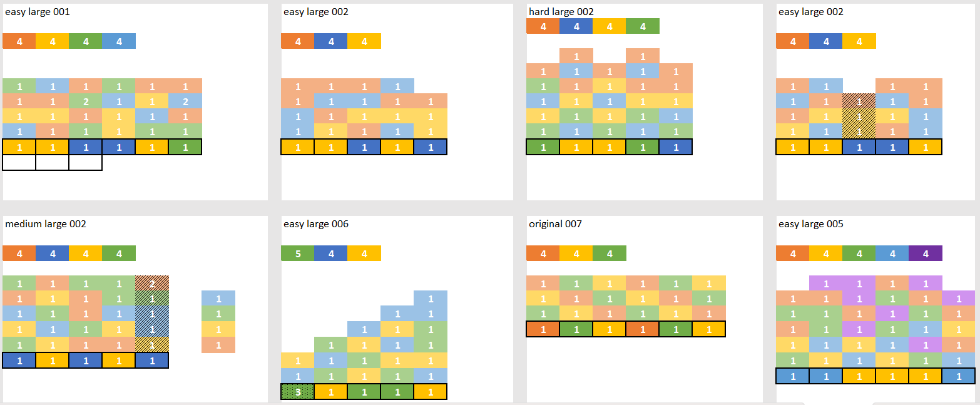Choose the yellow 4 swatch in original 007

(x=576, y=254)
